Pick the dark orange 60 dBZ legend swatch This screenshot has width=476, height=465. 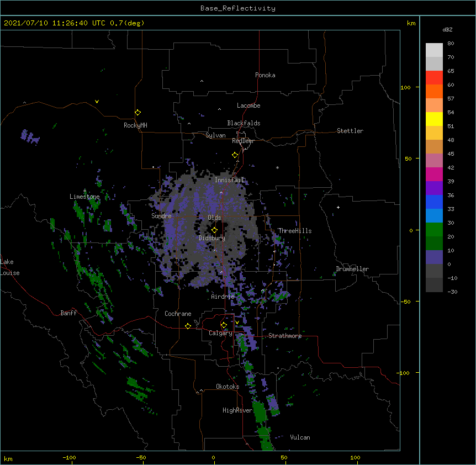pyautogui.click(x=434, y=91)
